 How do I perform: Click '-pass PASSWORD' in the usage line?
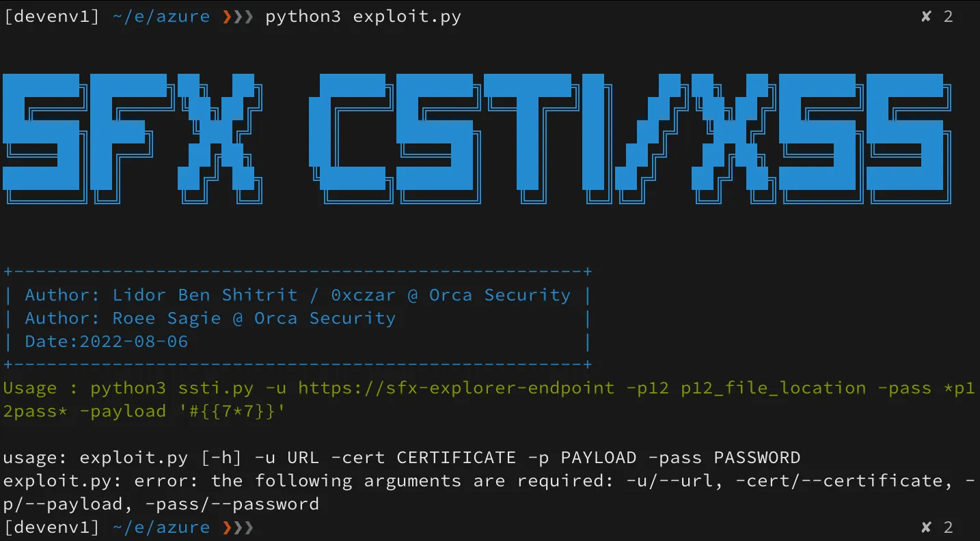tap(724, 458)
